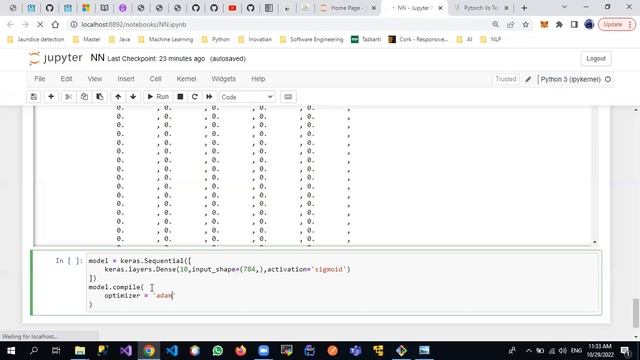Click inside the model code cell editor

(x=343, y=282)
